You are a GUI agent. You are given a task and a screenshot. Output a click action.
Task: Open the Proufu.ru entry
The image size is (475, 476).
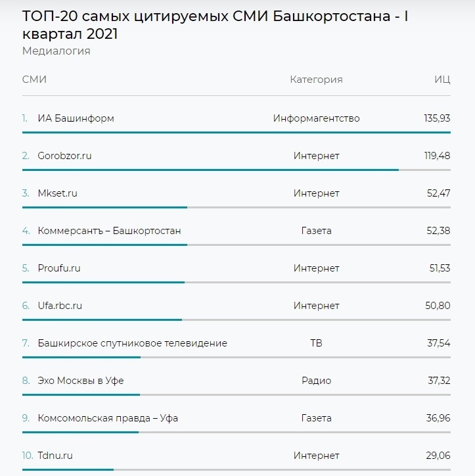pos(59,268)
